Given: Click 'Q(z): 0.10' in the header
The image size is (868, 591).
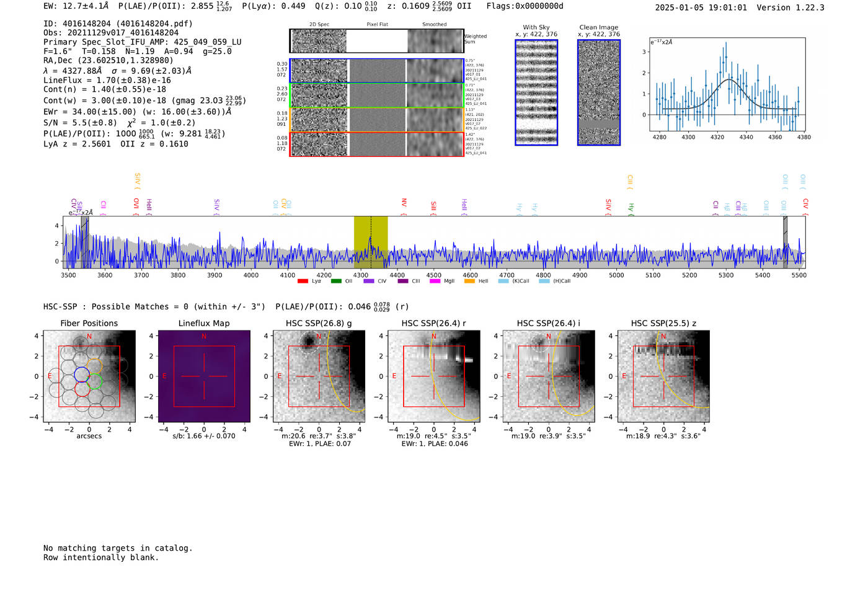Looking at the screenshot, I should click(x=339, y=6).
